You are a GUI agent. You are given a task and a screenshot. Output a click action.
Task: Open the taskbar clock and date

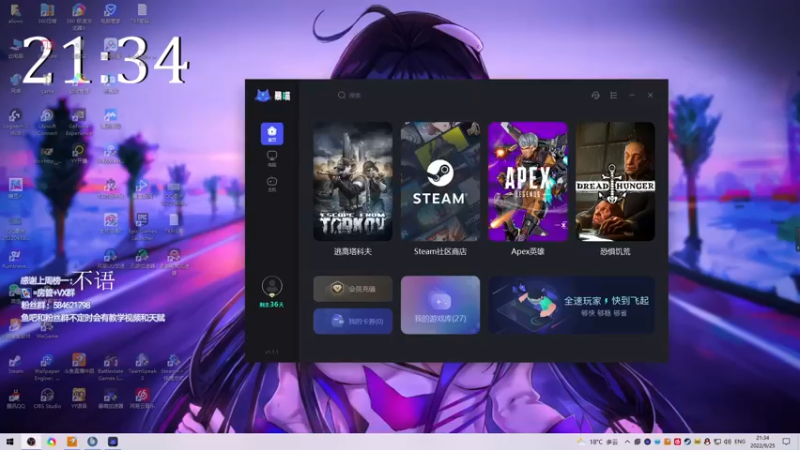click(763, 442)
